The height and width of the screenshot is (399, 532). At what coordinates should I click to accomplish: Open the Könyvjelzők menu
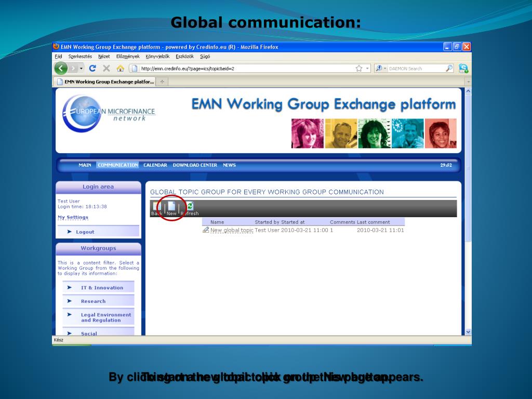(157, 56)
